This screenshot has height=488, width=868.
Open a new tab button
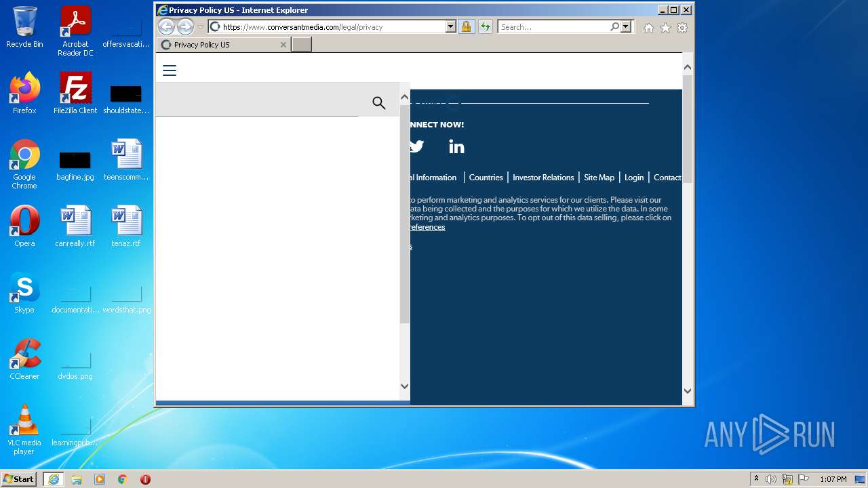pos(302,45)
